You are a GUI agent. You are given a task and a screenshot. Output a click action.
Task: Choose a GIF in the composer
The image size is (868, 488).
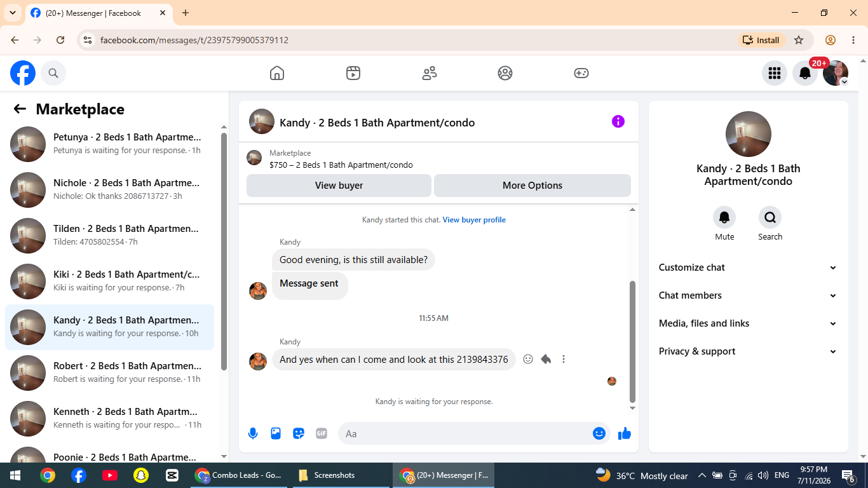click(322, 433)
